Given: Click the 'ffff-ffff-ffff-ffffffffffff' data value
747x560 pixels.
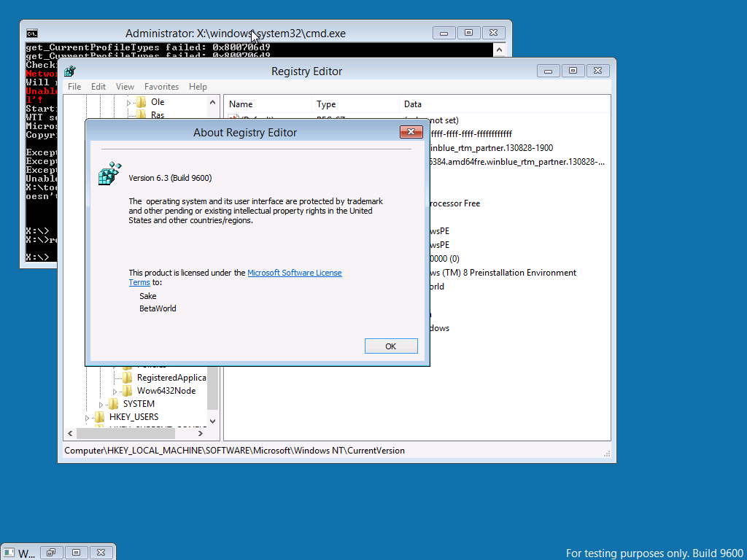Looking at the screenshot, I should [x=471, y=134].
